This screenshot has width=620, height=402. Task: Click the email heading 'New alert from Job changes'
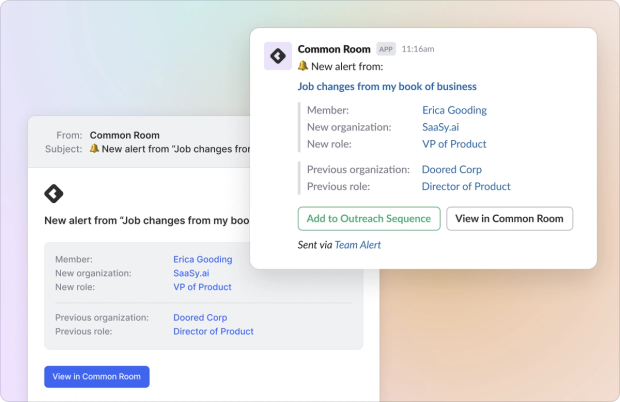click(147, 221)
